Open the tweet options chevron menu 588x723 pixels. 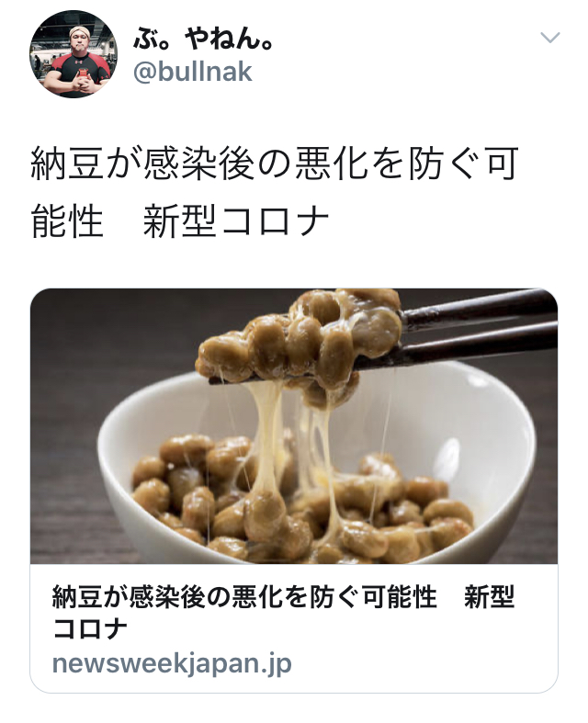point(549,38)
